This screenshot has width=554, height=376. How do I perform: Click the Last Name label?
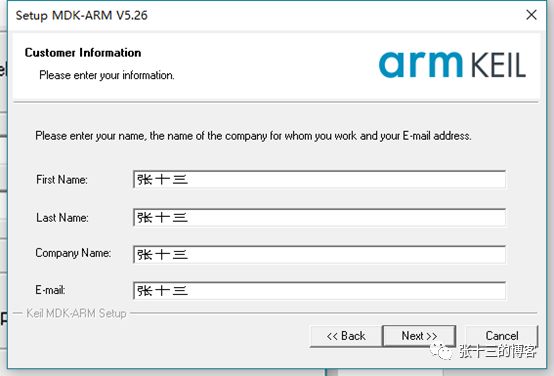[62, 217]
